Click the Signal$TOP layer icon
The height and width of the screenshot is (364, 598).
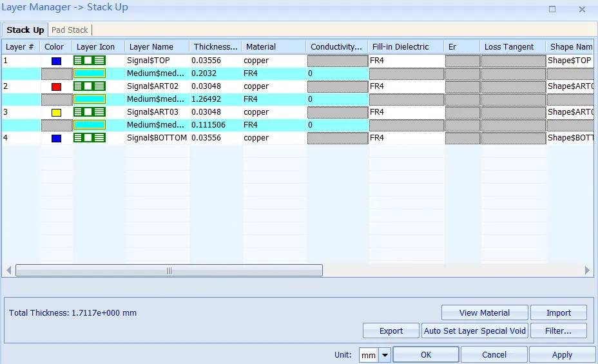click(89, 60)
